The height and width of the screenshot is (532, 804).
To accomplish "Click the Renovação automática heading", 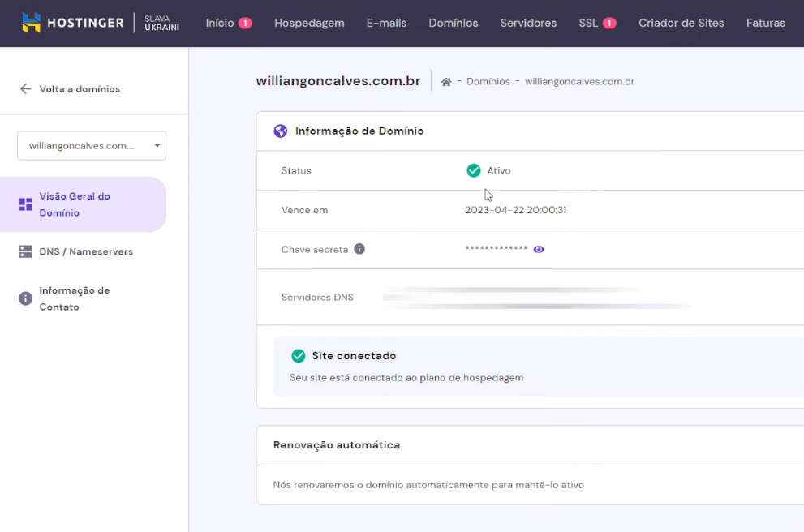I will tap(337, 445).
